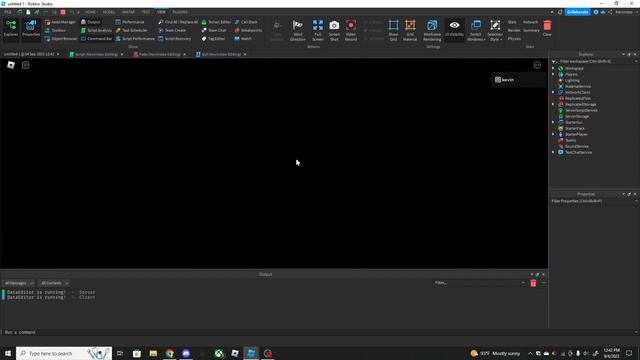Expand the Players tree node

pyautogui.click(x=553, y=74)
